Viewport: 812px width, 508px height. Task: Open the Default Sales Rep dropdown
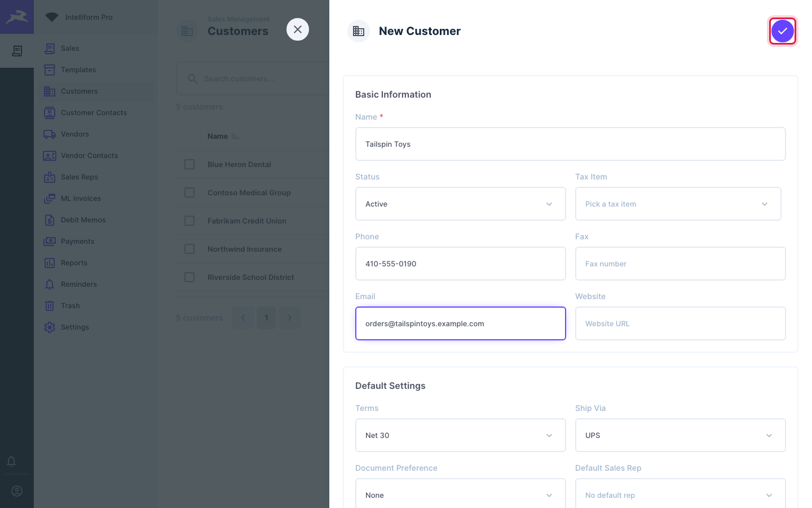[680, 493]
